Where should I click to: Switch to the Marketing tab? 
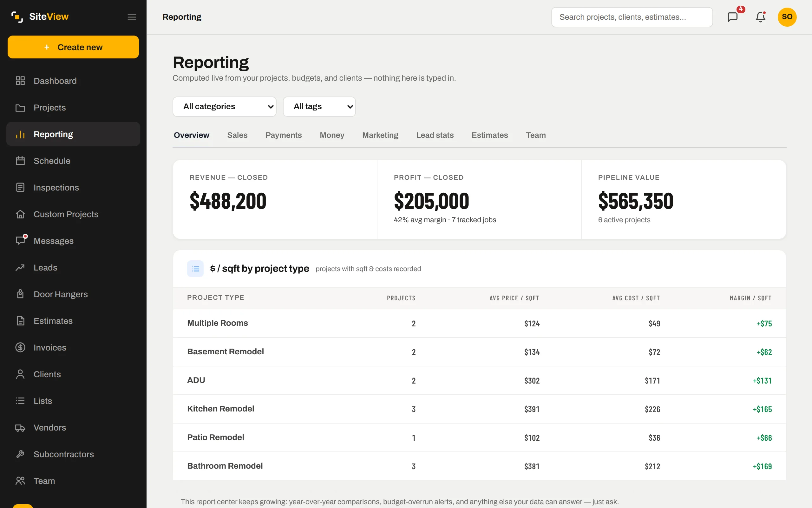point(380,135)
